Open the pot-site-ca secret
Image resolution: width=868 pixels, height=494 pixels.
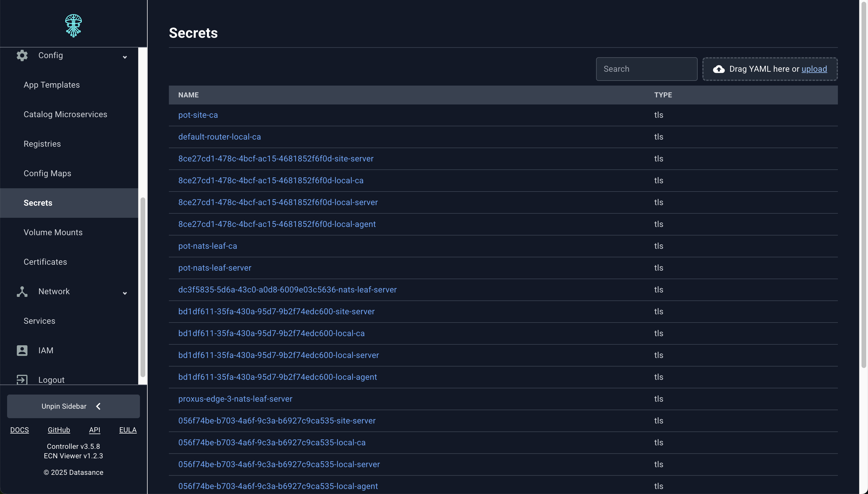click(x=198, y=115)
